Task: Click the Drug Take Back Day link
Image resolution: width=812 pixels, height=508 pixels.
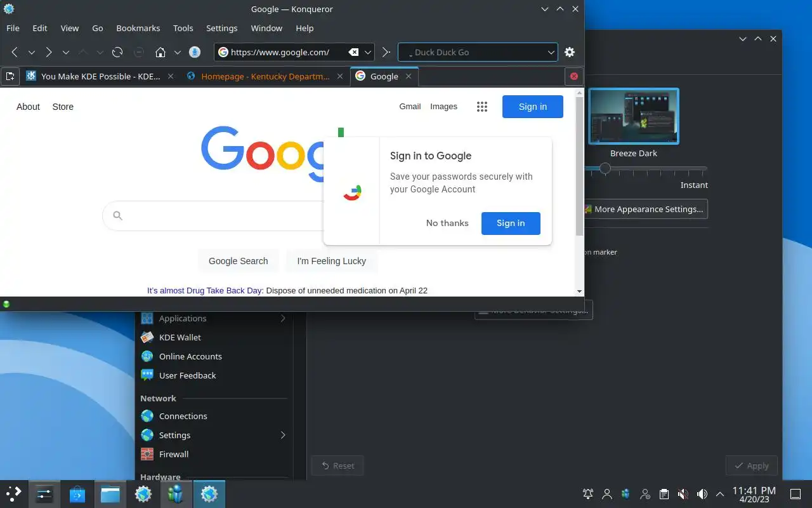Action: pos(205,290)
